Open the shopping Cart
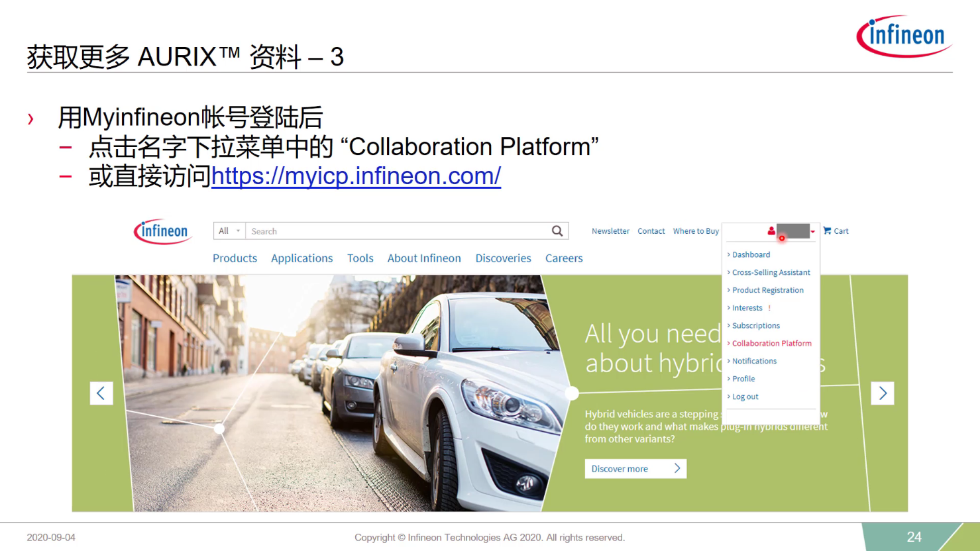980x551 pixels. 836,230
